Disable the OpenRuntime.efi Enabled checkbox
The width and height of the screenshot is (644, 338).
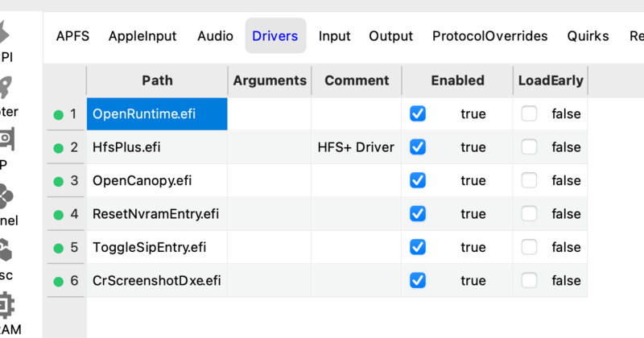click(418, 114)
